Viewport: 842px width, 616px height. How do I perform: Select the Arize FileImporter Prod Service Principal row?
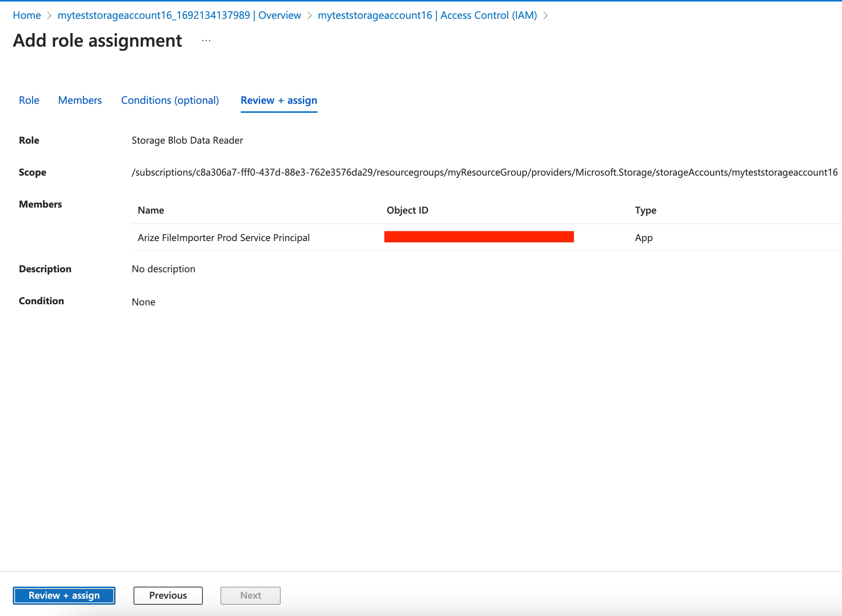223,238
